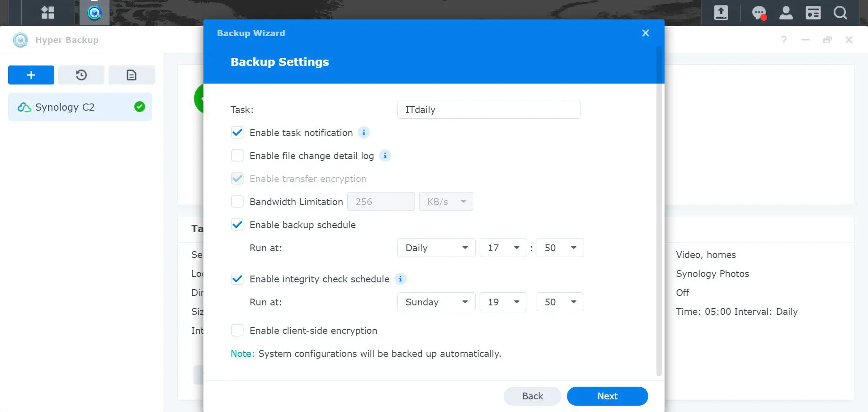Click into the Task name field
Screen dimensions: 868x412
pos(488,109)
